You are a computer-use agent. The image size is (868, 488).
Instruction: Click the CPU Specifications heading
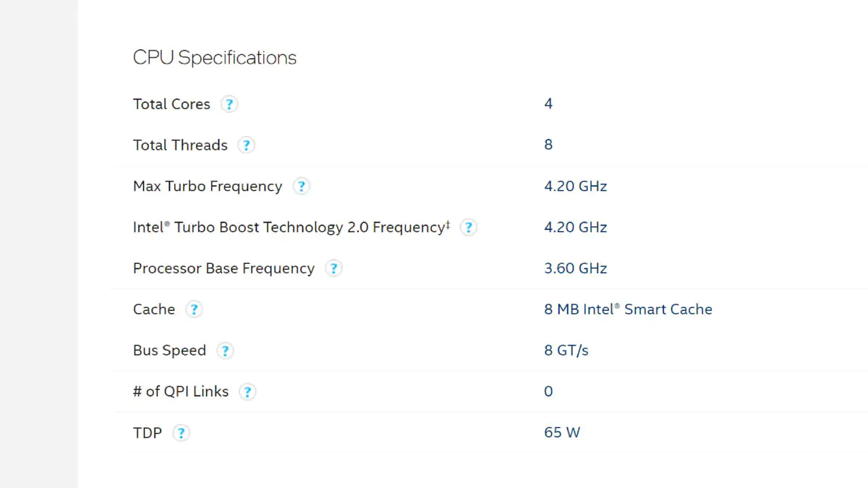(x=215, y=58)
